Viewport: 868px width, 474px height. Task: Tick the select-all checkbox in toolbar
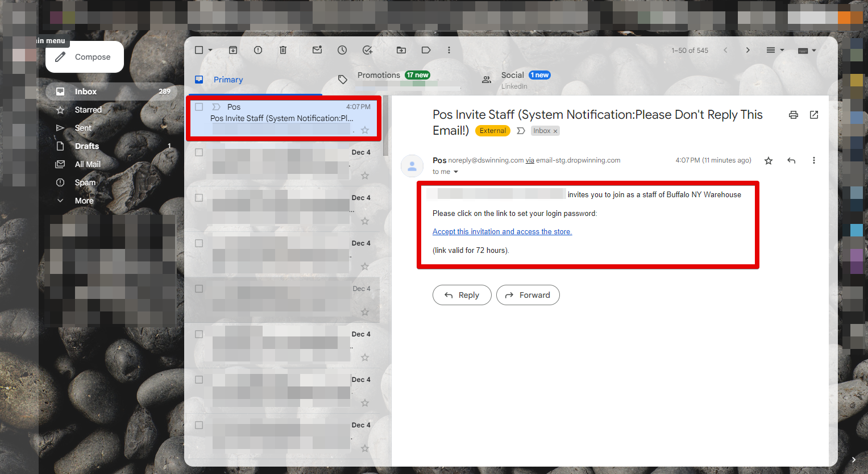199,50
